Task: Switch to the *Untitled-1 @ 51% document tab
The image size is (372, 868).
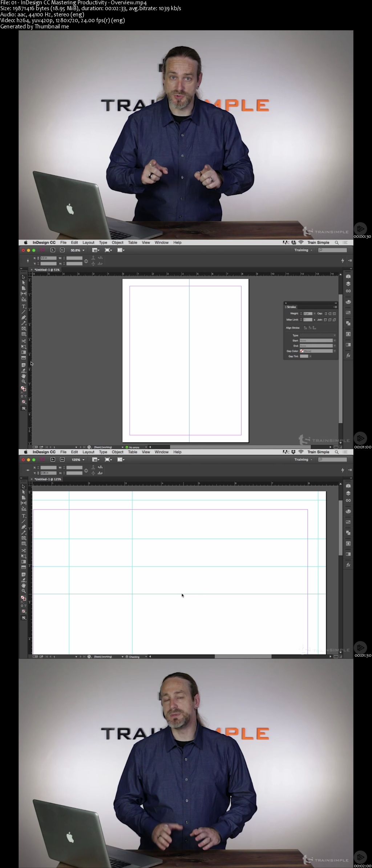Action: (47, 270)
